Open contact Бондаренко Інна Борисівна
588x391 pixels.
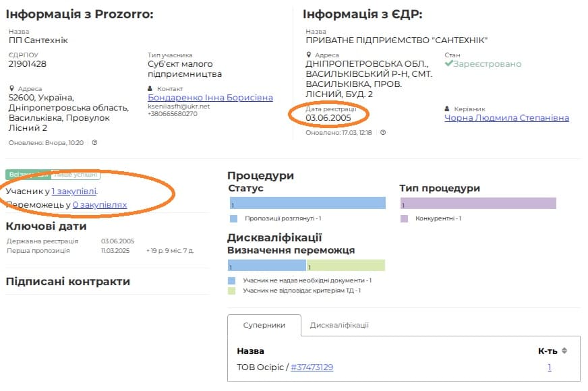click(210, 98)
